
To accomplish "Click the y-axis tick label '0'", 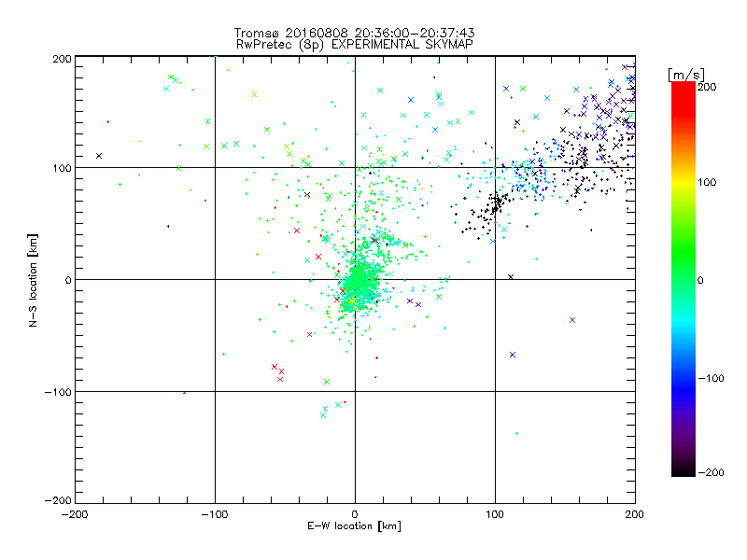I will (x=68, y=280).
